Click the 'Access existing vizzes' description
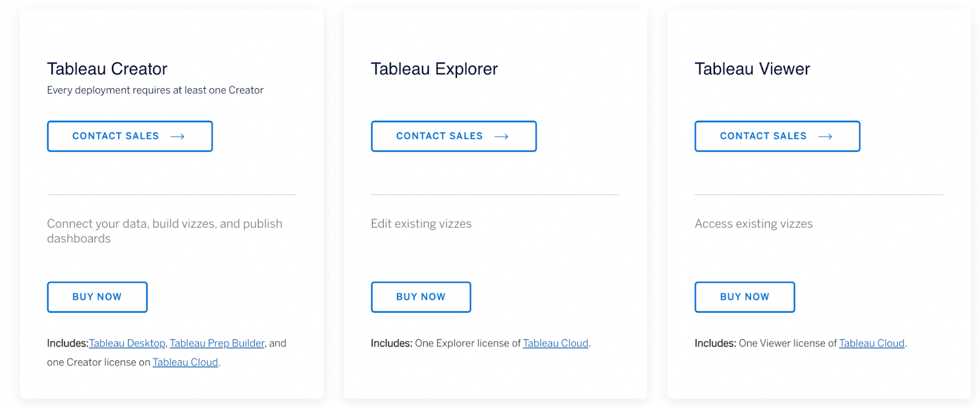The height and width of the screenshot is (407, 980). (x=753, y=224)
